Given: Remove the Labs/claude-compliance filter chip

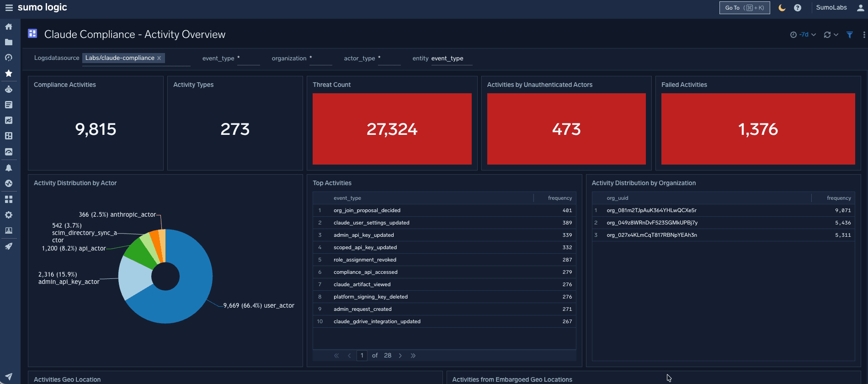Looking at the screenshot, I should click(159, 58).
